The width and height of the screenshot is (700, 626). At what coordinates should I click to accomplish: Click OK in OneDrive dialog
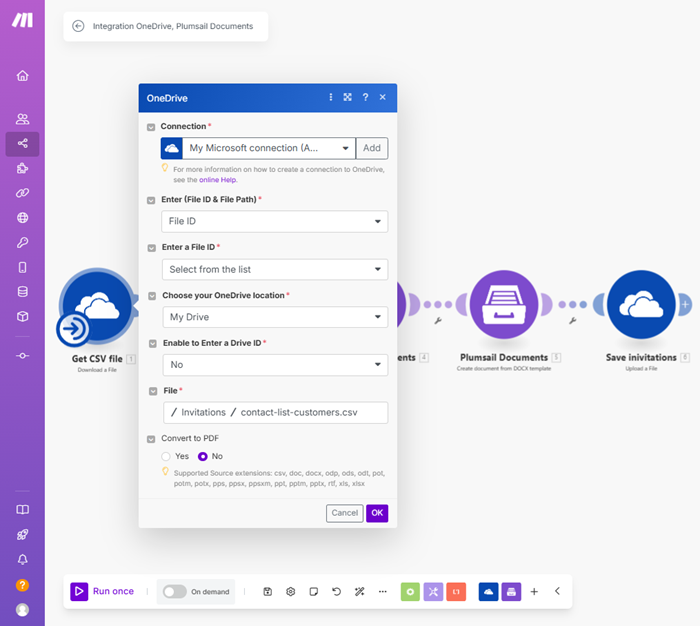tap(377, 513)
